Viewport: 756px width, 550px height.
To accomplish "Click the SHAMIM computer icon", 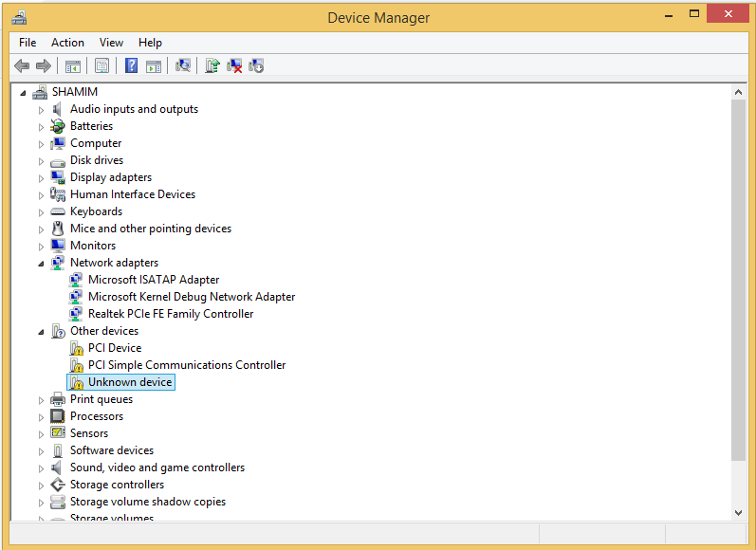I will (40, 92).
